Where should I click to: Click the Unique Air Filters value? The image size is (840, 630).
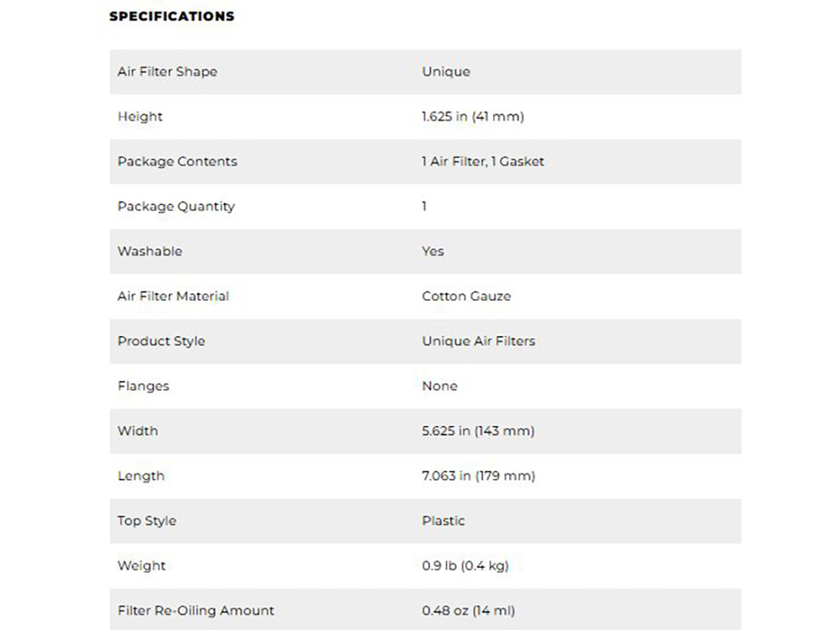(x=478, y=341)
